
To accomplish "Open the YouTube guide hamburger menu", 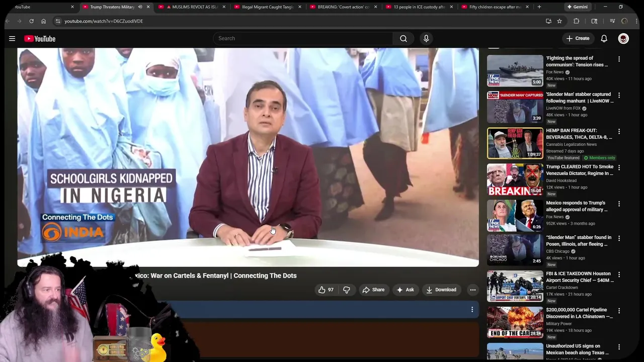I will tap(12, 39).
